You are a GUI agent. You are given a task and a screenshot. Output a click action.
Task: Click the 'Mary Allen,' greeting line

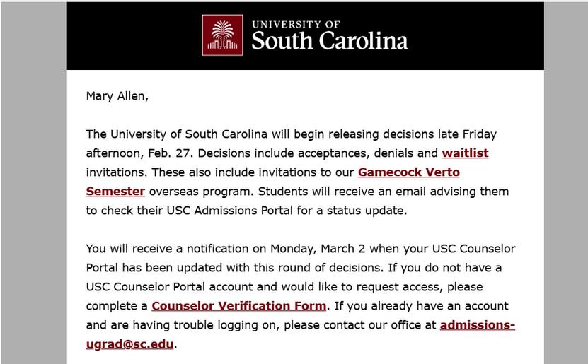pos(117,96)
